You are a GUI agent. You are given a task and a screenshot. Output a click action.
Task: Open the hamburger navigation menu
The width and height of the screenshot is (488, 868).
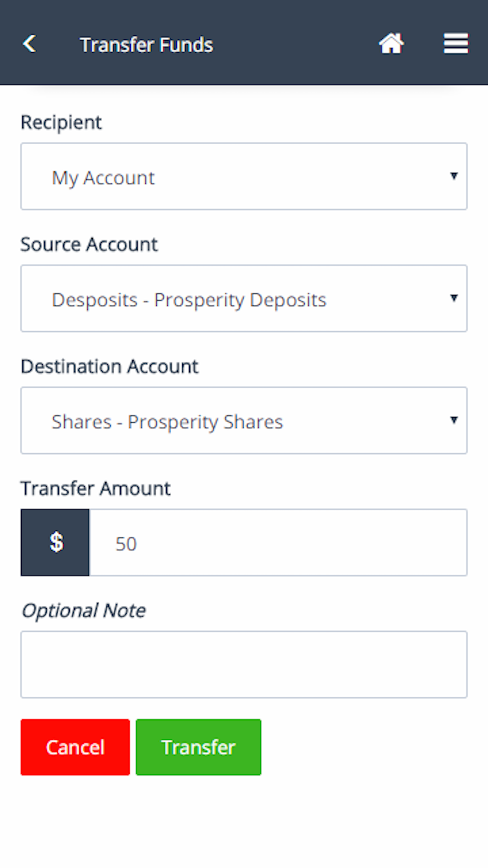[x=455, y=44]
